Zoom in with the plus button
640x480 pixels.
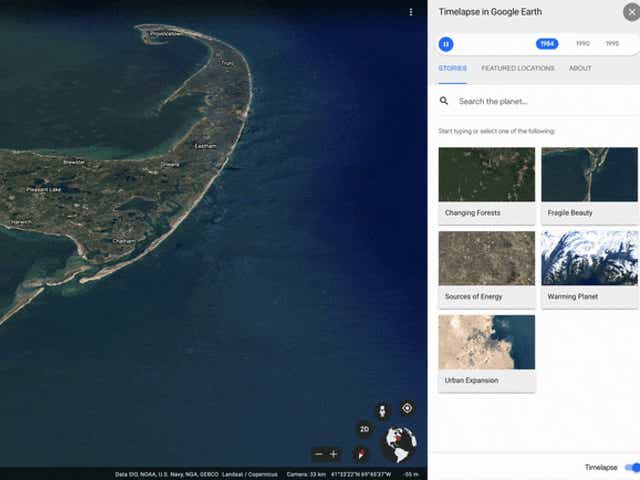[333, 454]
